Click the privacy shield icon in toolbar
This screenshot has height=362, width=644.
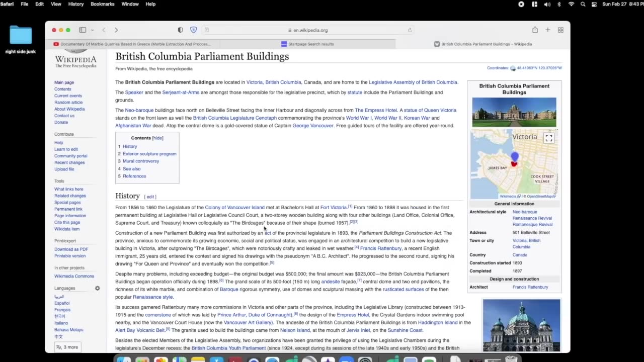181,30
